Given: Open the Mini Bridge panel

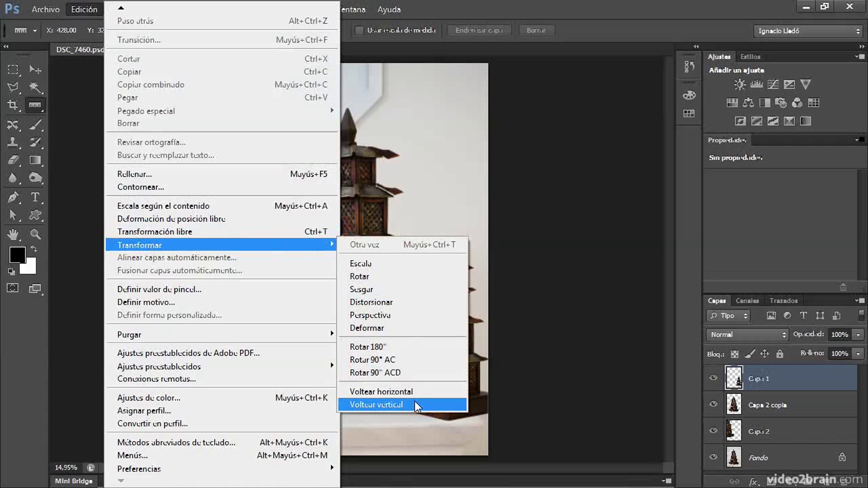Looking at the screenshot, I should [x=73, y=481].
